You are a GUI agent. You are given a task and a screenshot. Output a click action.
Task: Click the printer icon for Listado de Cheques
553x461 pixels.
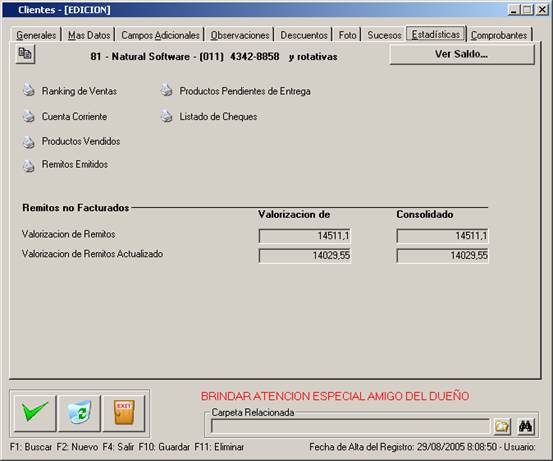(x=166, y=116)
